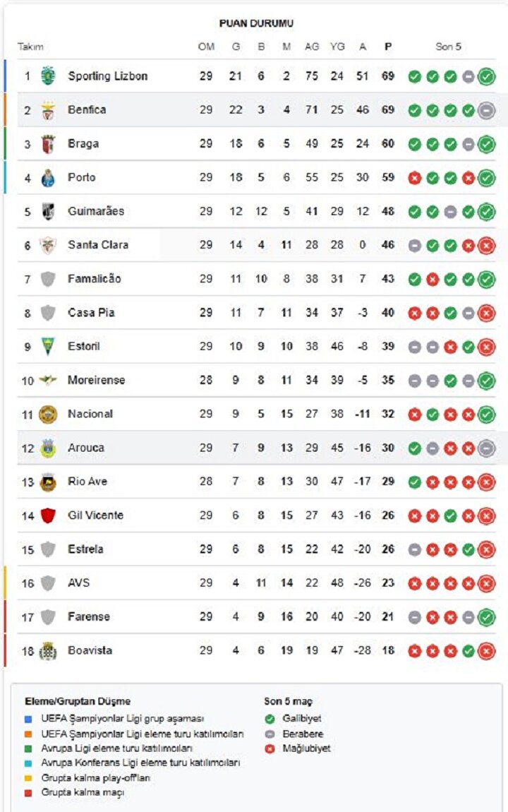
Task: Click the Boavista club crest
Action: coord(48,650)
